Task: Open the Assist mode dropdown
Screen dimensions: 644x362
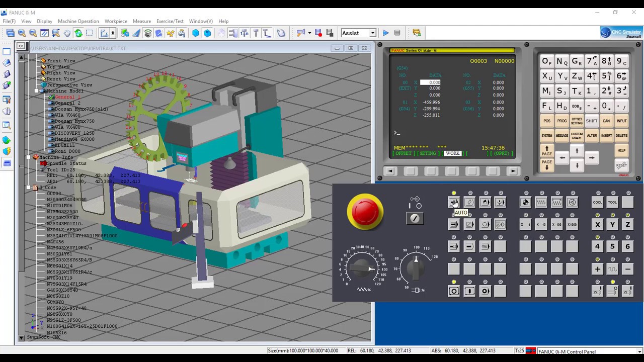Action: point(373,33)
